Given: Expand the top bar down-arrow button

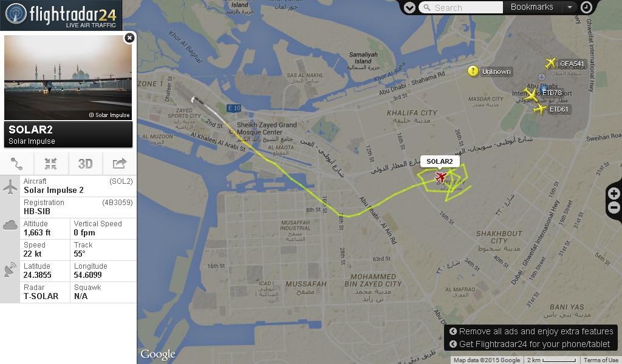Looking at the screenshot, I should [409, 7].
